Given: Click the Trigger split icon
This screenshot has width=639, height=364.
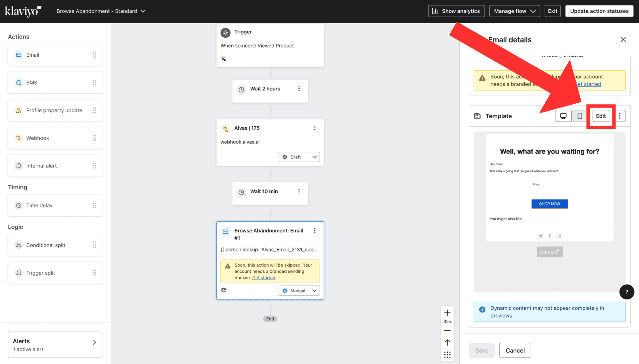Looking at the screenshot, I should tap(19, 273).
